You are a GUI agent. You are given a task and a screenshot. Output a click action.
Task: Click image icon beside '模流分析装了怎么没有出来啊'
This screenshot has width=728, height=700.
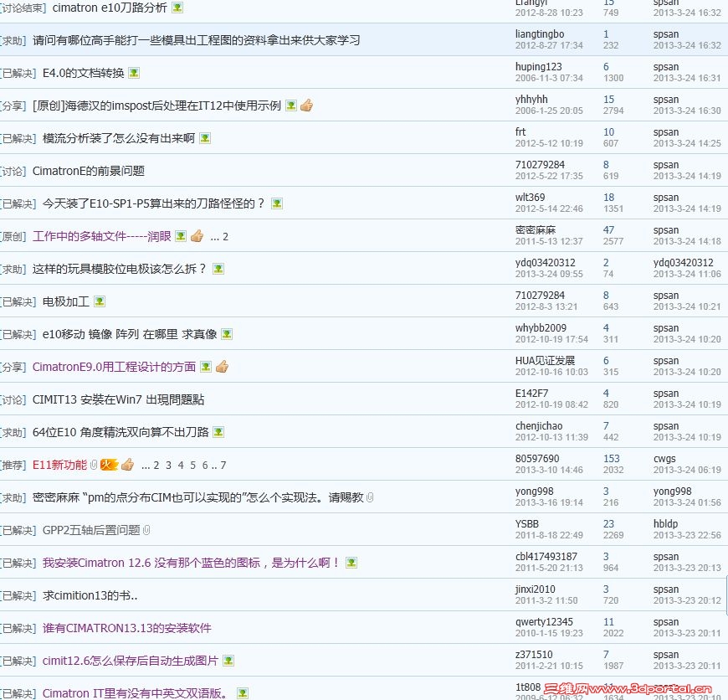pyautogui.click(x=205, y=138)
